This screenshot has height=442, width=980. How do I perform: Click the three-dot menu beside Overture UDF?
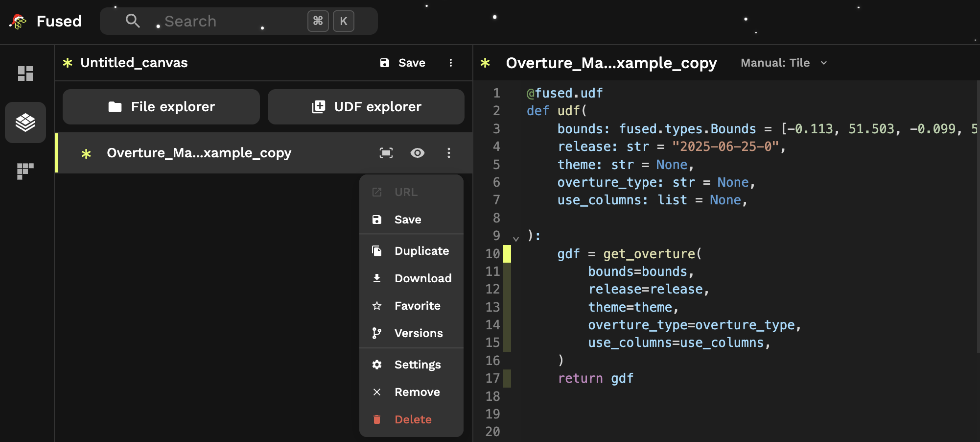coord(448,153)
